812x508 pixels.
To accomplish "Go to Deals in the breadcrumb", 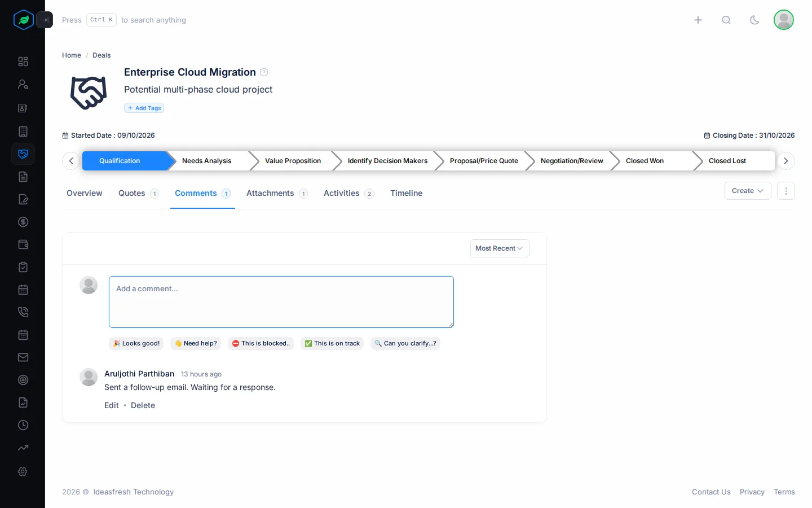I will [x=101, y=55].
